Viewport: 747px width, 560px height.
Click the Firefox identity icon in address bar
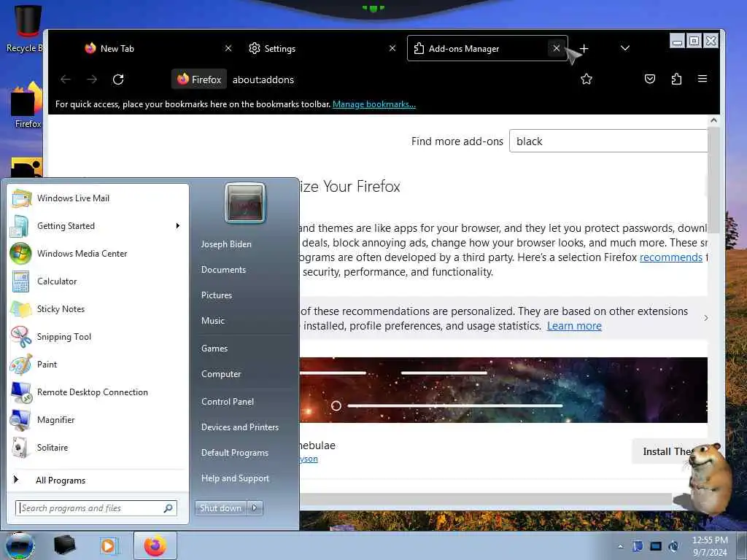[x=199, y=79]
